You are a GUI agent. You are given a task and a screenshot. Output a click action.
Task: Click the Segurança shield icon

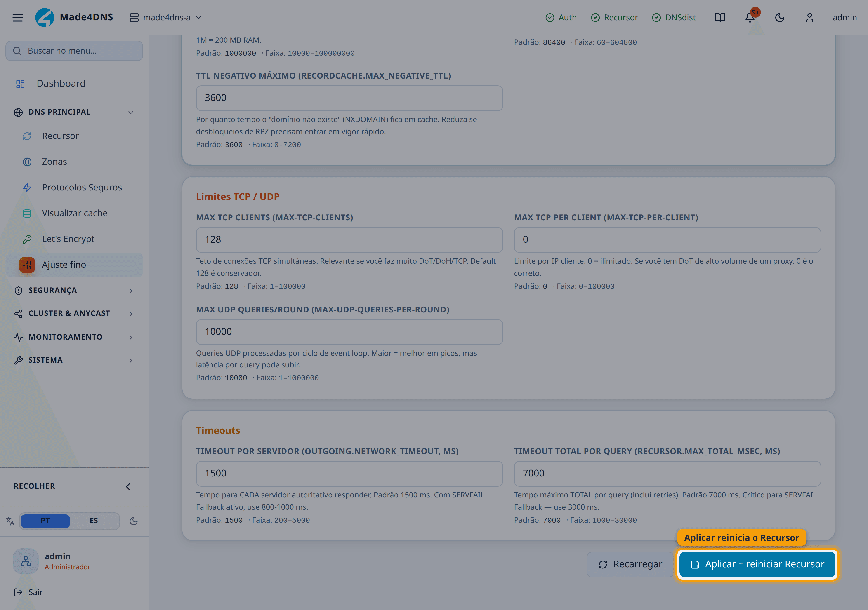tap(18, 291)
